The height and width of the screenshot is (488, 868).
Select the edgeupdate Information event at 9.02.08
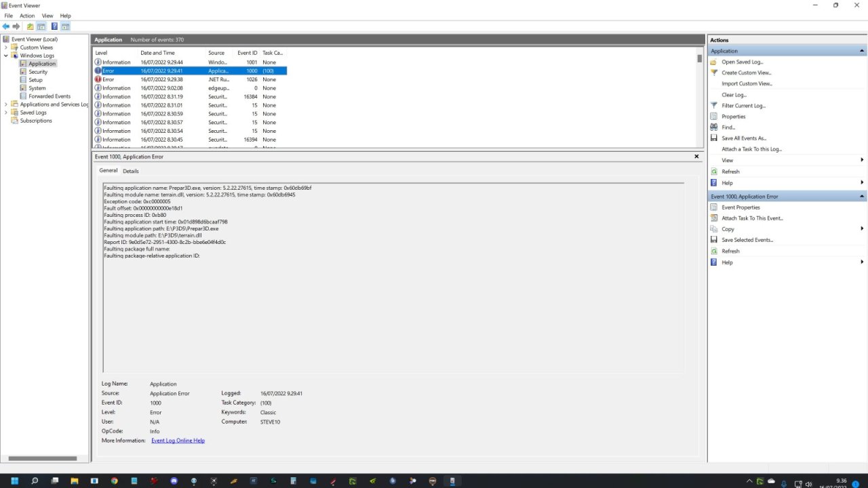click(190, 88)
